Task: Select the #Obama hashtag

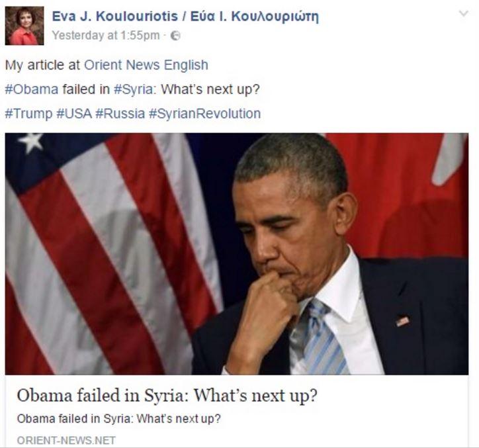Action: click(x=32, y=89)
